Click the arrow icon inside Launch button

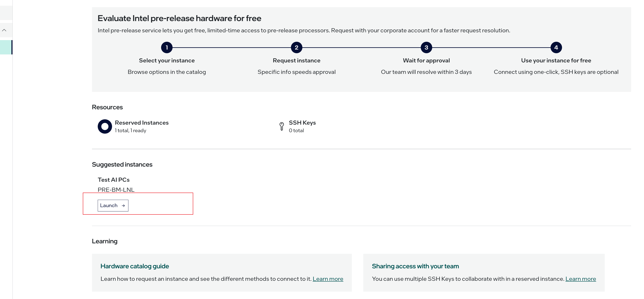pos(123,206)
